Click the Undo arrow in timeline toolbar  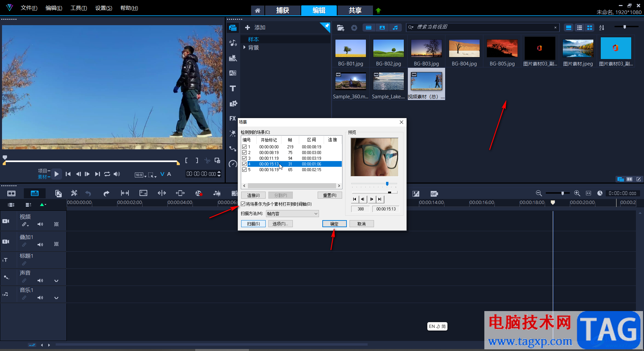[88, 193]
